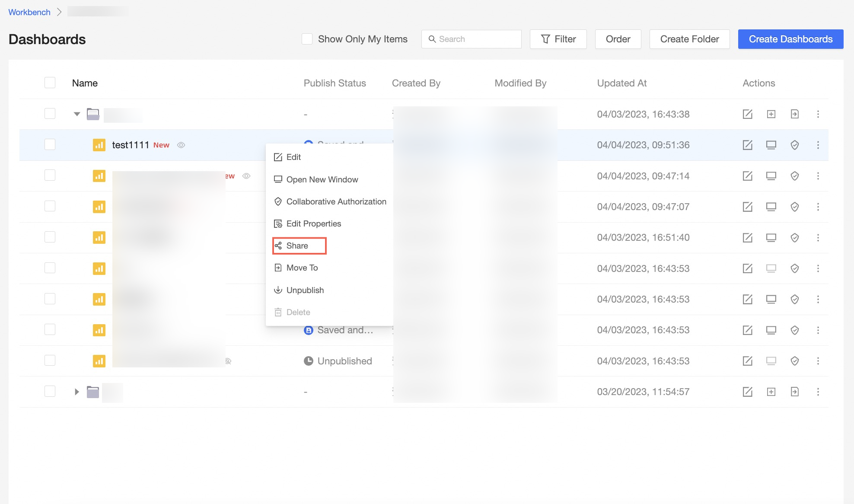Click create-new plus icon in top folder row
854x504 pixels.
coord(771,114)
